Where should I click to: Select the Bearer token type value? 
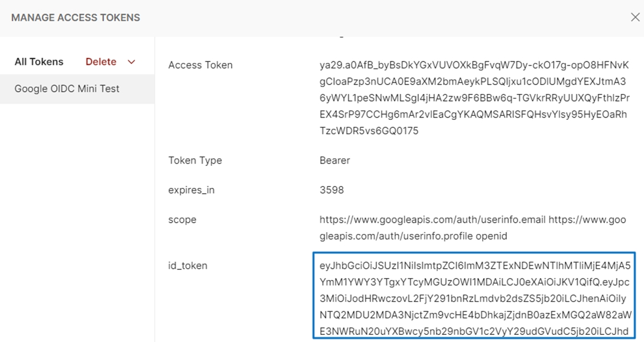click(x=335, y=161)
